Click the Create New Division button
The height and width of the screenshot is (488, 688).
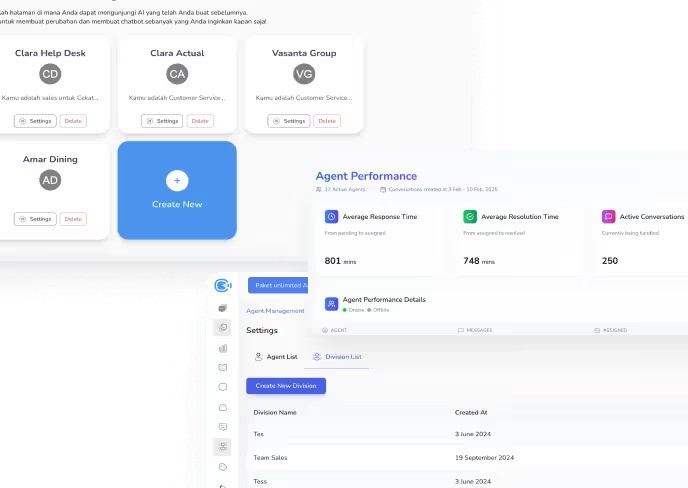coord(286,386)
